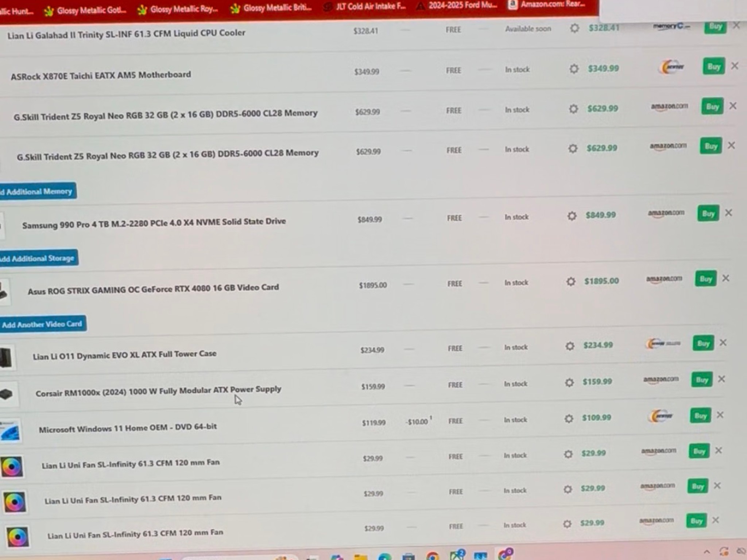Open the Lian Li Galahad II Trinity cooler link
The height and width of the screenshot is (560, 747).
[126, 34]
